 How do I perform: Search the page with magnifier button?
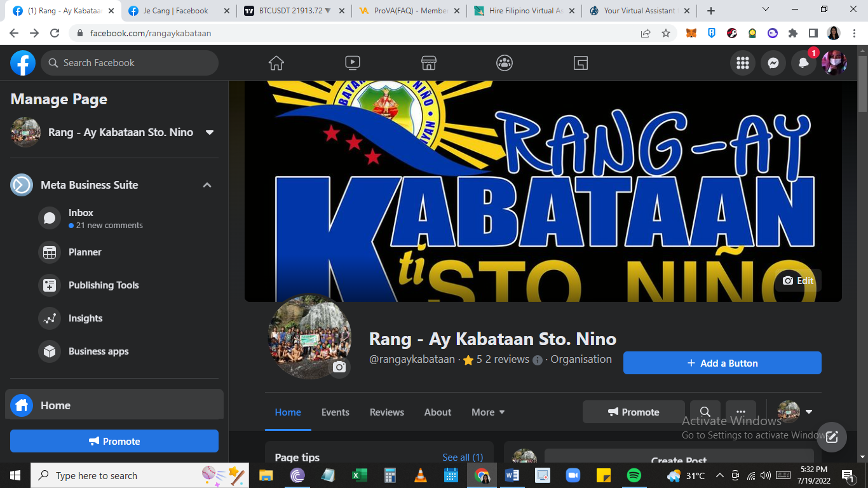[x=705, y=412]
